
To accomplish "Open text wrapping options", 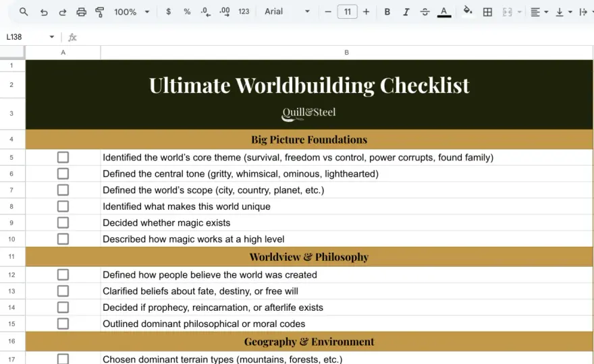I will pyautogui.click(x=583, y=12).
